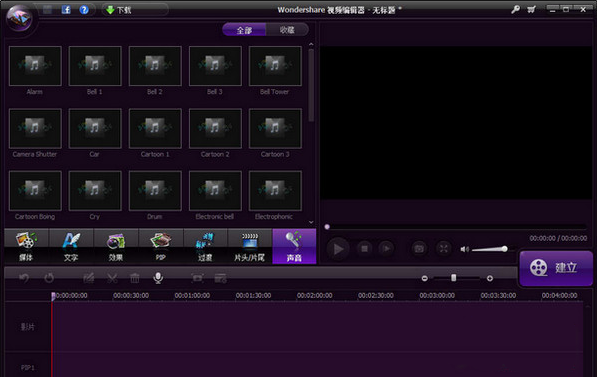Open the 声音 sound tab
This screenshot has width=597, height=377.
click(x=294, y=246)
